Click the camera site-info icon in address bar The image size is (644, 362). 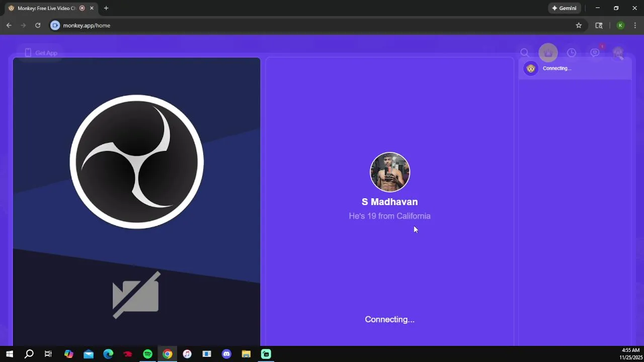(55, 25)
